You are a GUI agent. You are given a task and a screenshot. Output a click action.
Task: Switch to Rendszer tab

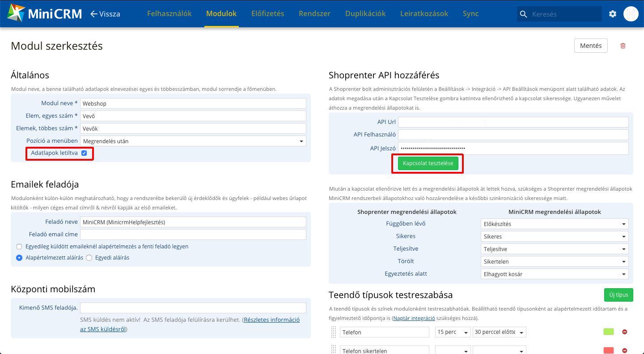[x=314, y=13]
